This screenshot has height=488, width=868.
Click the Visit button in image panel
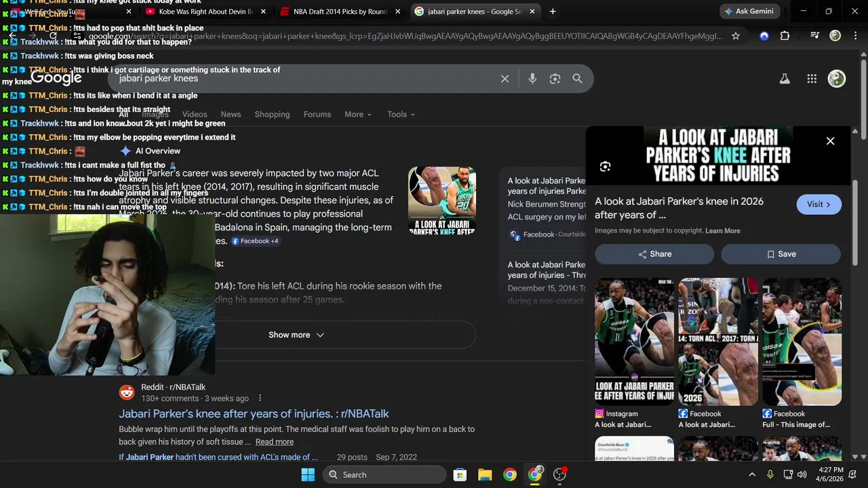[818, 204]
